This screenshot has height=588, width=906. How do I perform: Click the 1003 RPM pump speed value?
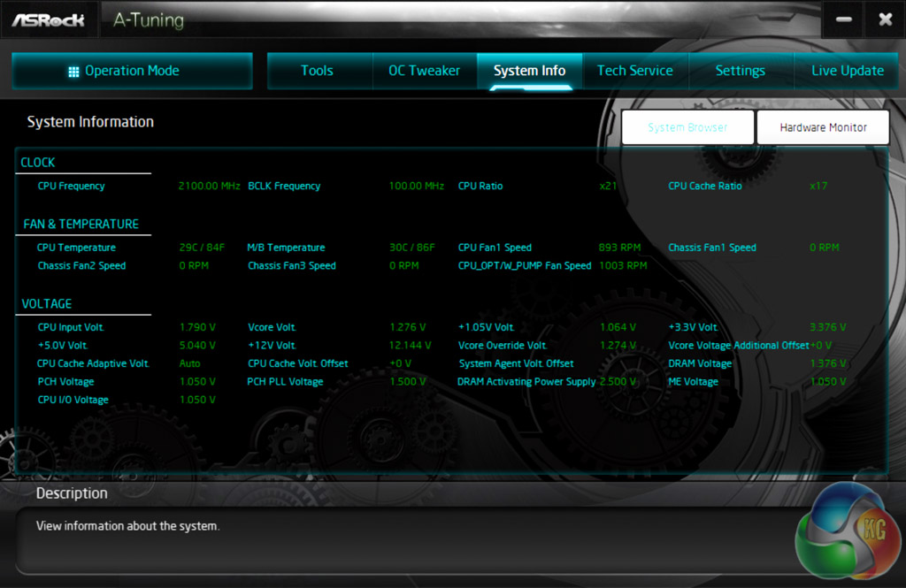coord(623,265)
